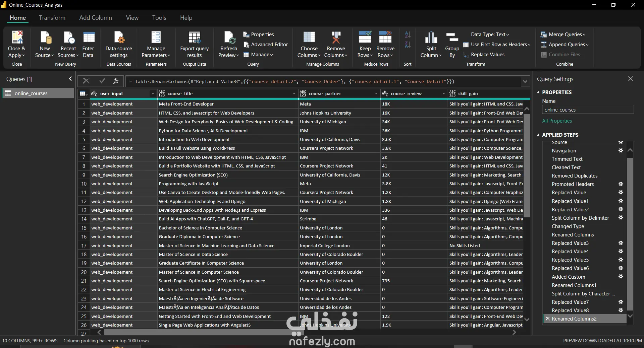Image resolution: width=644 pixels, height=348 pixels.
Task: Select the Removed Duplicates applied step
Action: (x=575, y=176)
